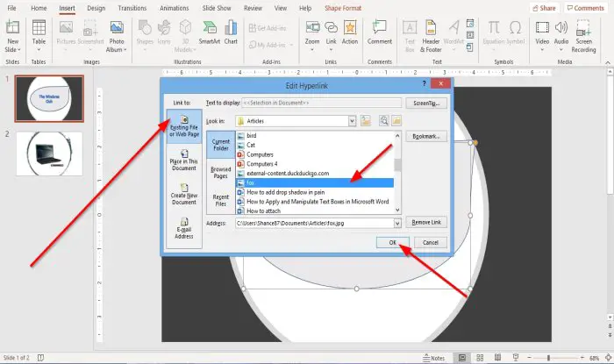Add a Comment from the ribbon

point(380,33)
